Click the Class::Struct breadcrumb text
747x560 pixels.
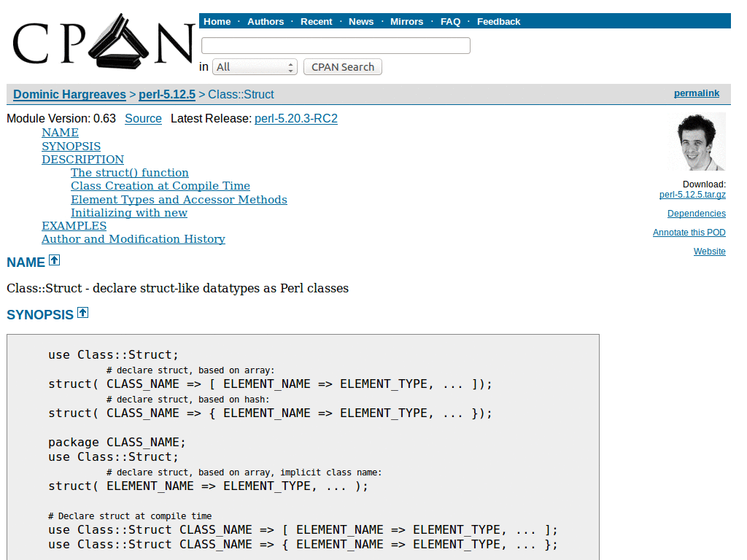[x=241, y=94]
